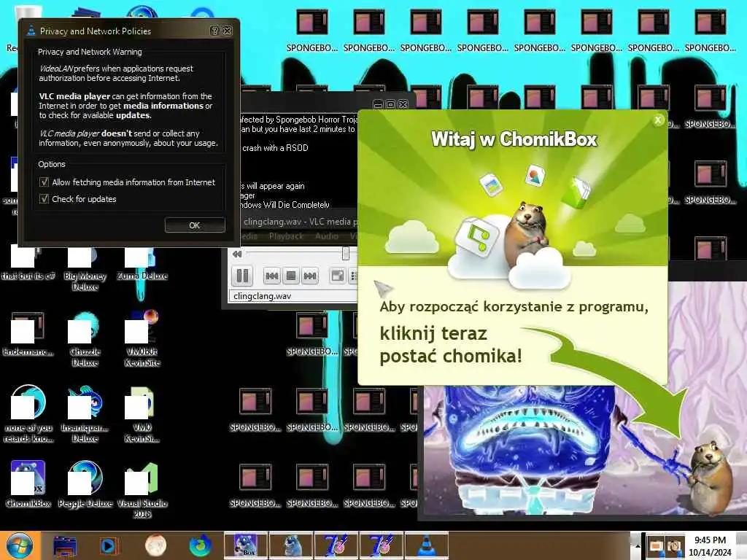
Task: Click the moon browser icon on taskbar
Action: click(155, 545)
